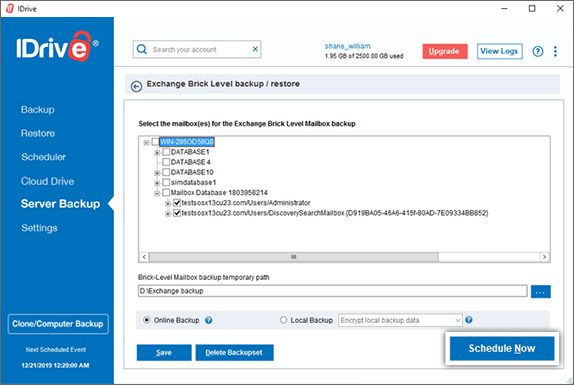Viewport: 574px width, 385px height.
Task: Open the Encrypt local backup data dropdown
Action: [x=400, y=320]
